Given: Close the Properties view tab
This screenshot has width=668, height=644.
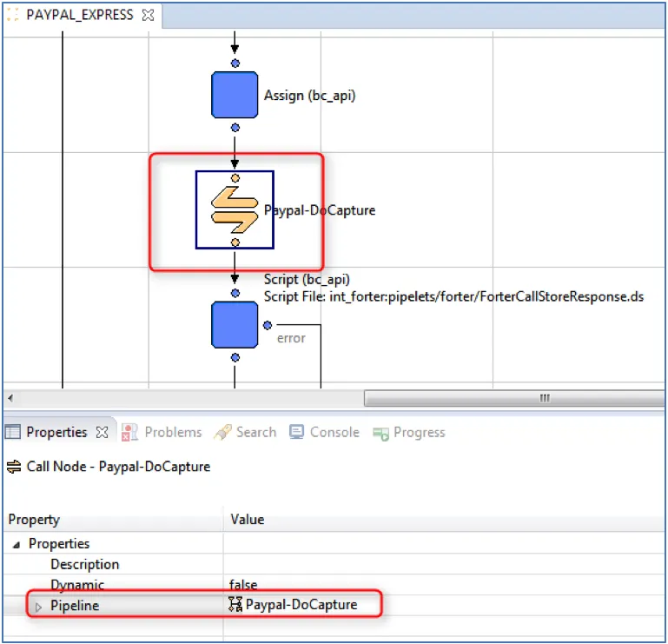Looking at the screenshot, I should (102, 432).
